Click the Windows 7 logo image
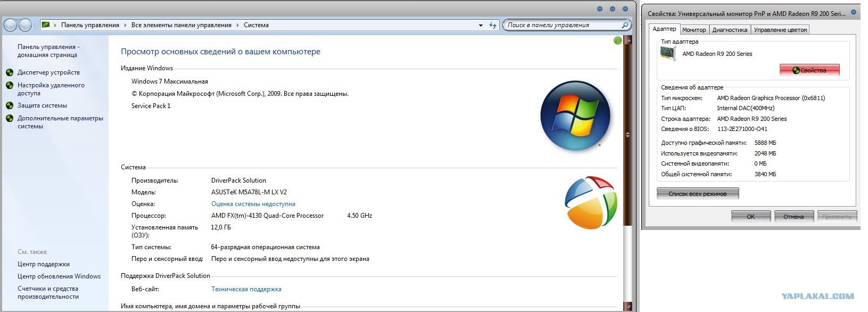Viewport: 868px width, 312px height. pos(575,116)
